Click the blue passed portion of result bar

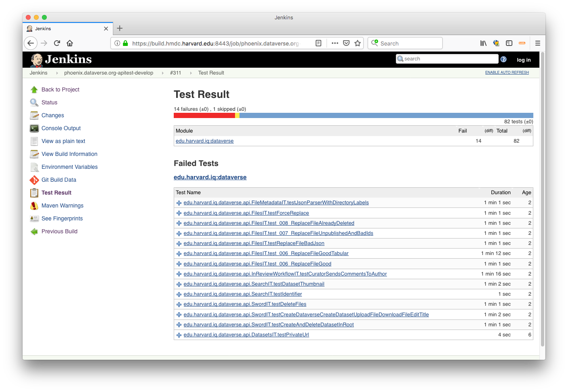386,115
